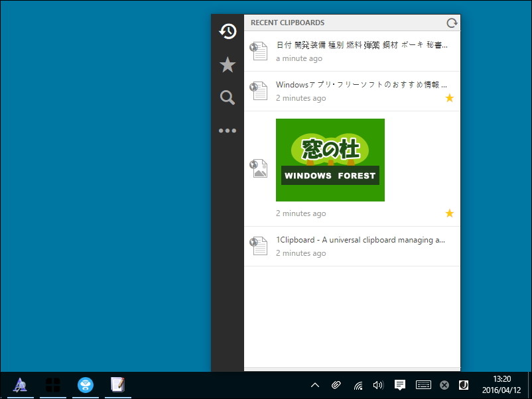Expand hidden icons in the system tray
This screenshot has width=532, height=399.
point(314,384)
